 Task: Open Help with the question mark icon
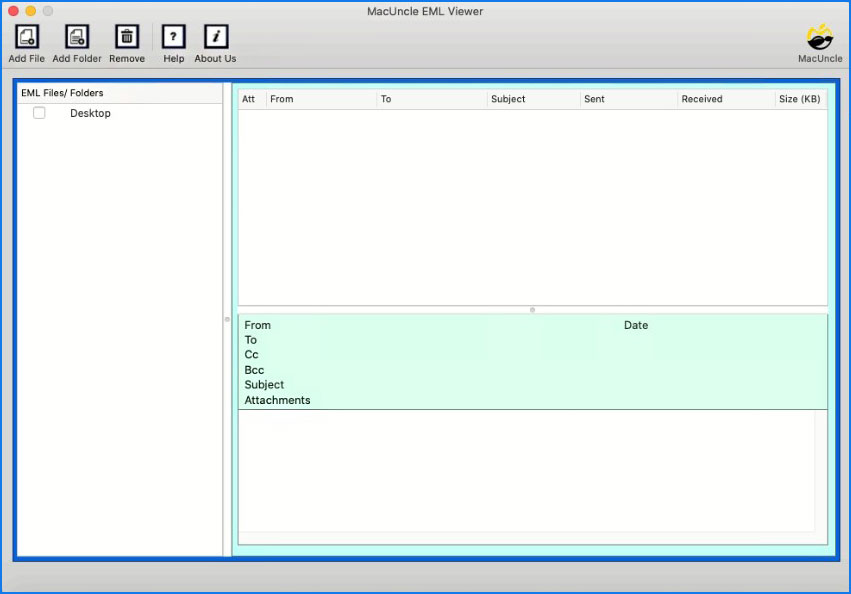(174, 38)
